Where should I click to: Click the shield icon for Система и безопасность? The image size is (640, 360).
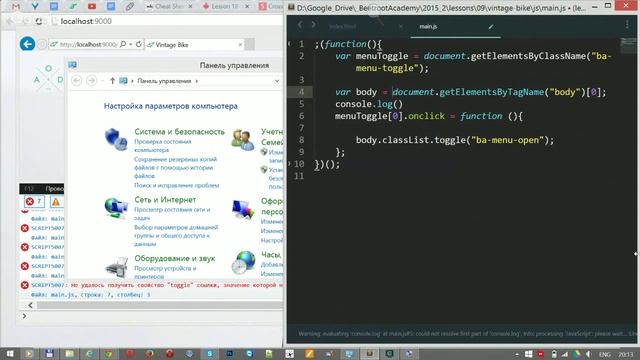(x=116, y=139)
